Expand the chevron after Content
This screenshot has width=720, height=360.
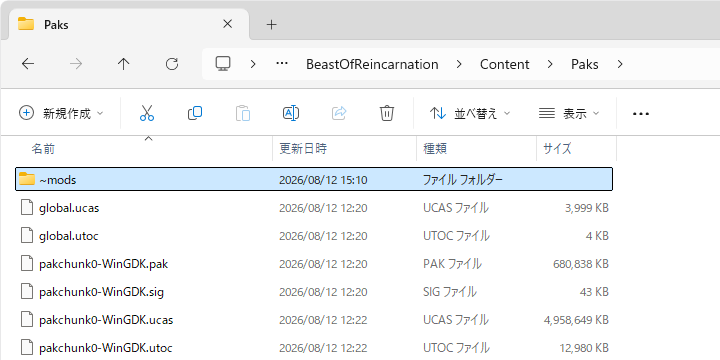550,64
